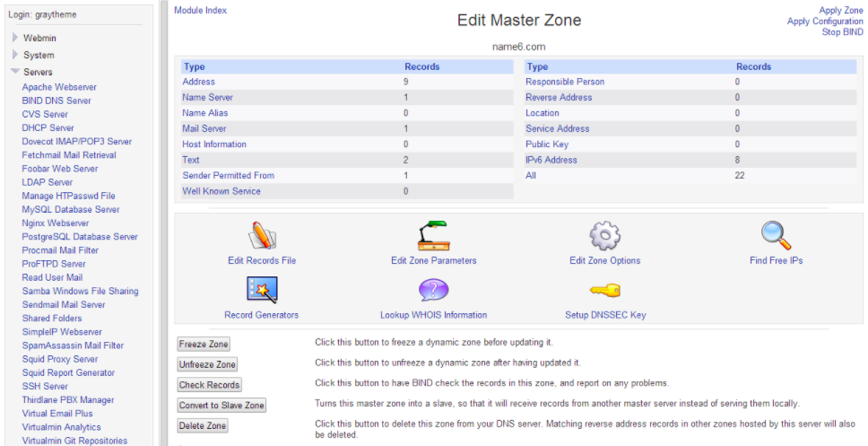Click the Edit Zone Parameters label
Viewport: 868px width, 446px height.
pyautogui.click(x=433, y=260)
